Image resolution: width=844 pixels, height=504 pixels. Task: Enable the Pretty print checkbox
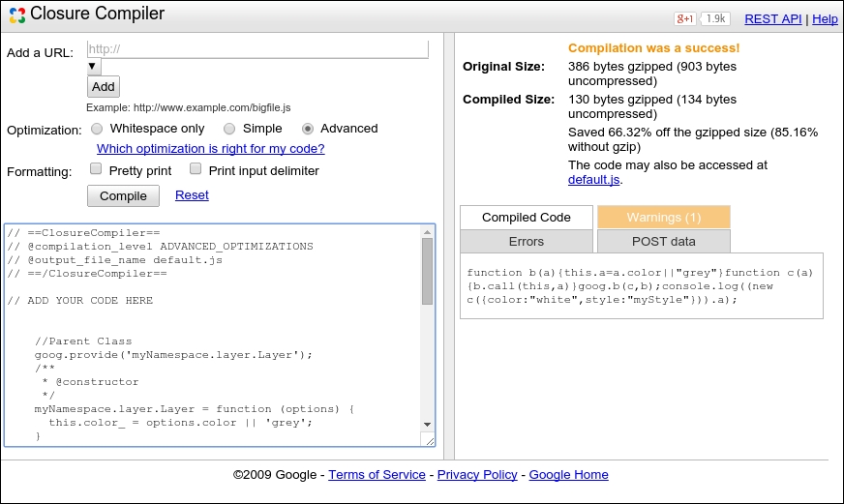point(96,170)
